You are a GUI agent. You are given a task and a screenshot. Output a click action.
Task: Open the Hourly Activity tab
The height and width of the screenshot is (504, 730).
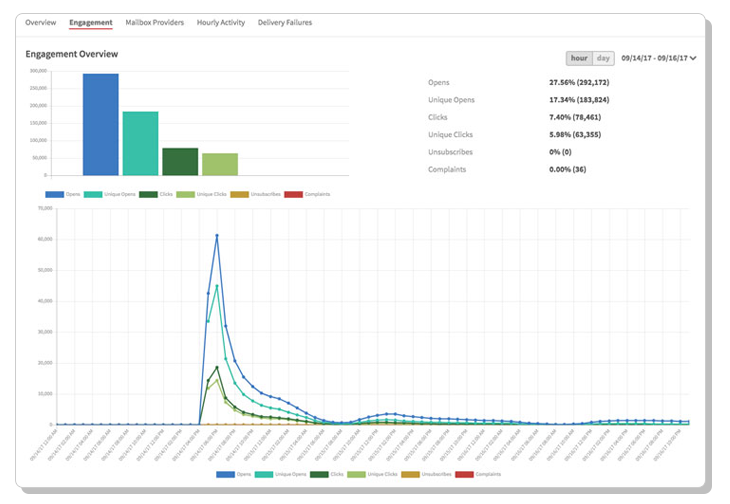(x=221, y=22)
